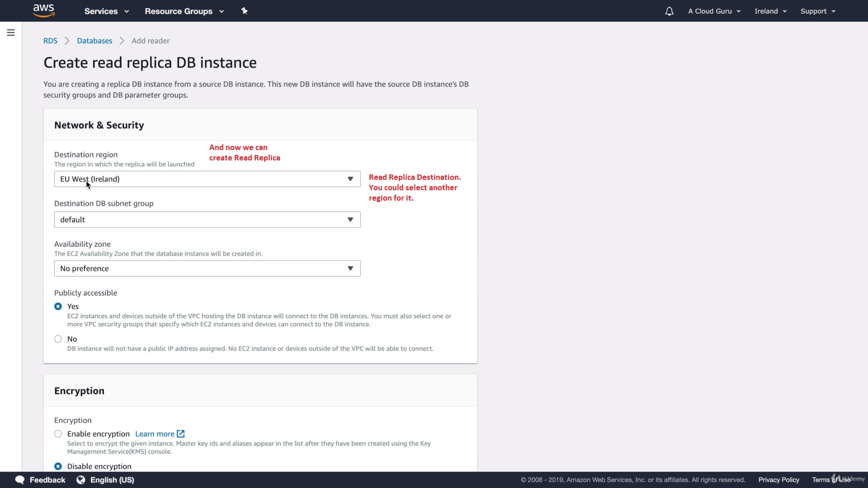Select Yes for Publicly accessible
Screen dimensions: 868x488
[x=58, y=306]
